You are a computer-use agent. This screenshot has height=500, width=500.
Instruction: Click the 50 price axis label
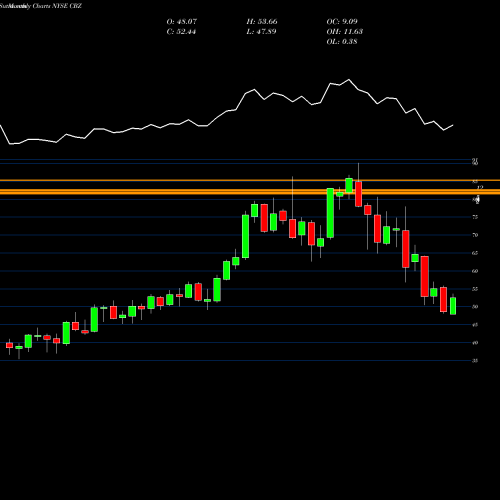coord(475,307)
